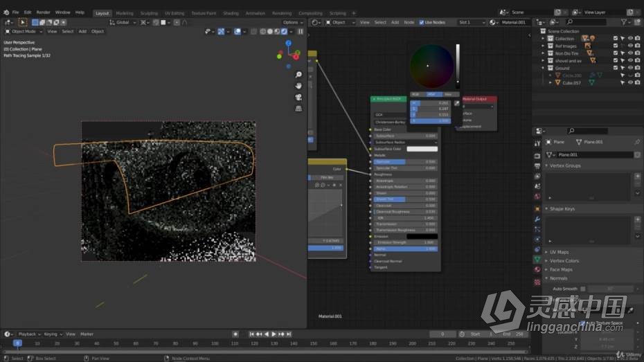This screenshot has height=362, width=644.
Task: Toggle the Auto Texture Space checkbox
Action: click(x=583, y=323)
